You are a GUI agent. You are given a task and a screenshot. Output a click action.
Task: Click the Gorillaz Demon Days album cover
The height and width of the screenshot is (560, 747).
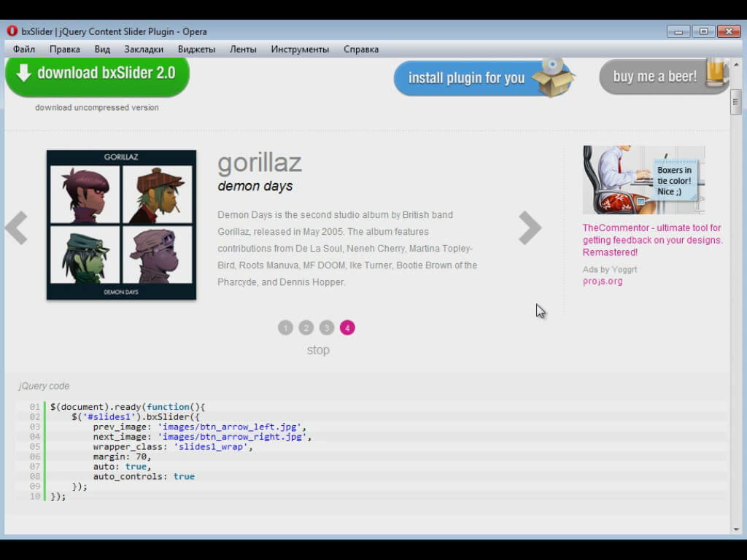click(122, 225)
